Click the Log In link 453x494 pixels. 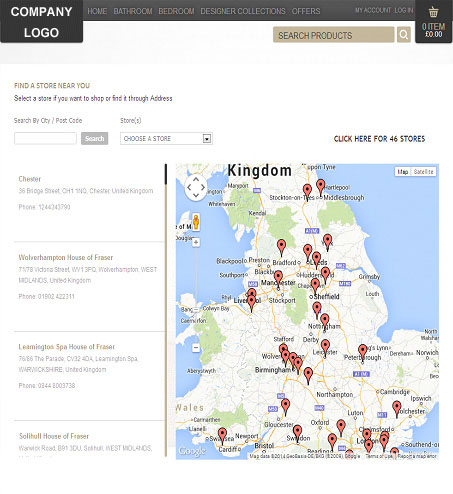click(404, 10)
